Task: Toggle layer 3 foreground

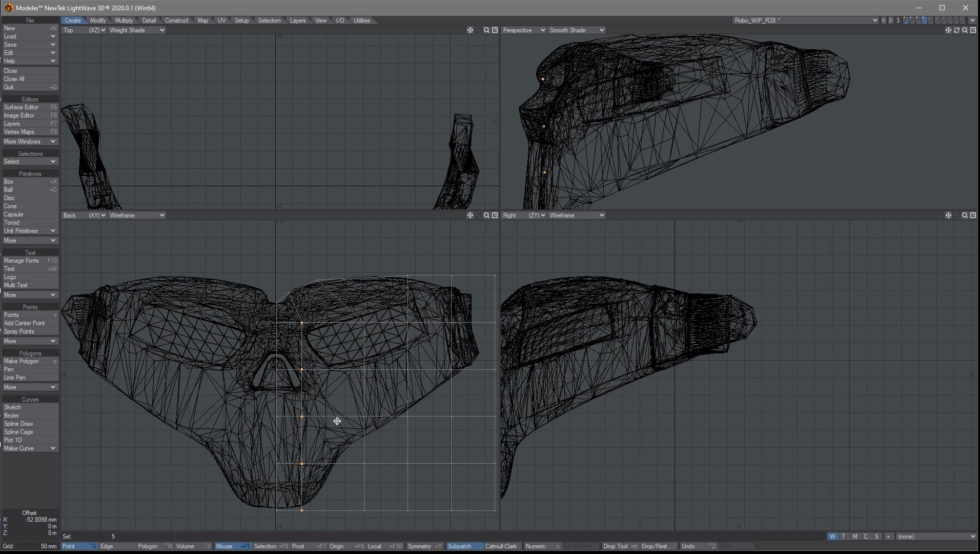Action: 918,21
